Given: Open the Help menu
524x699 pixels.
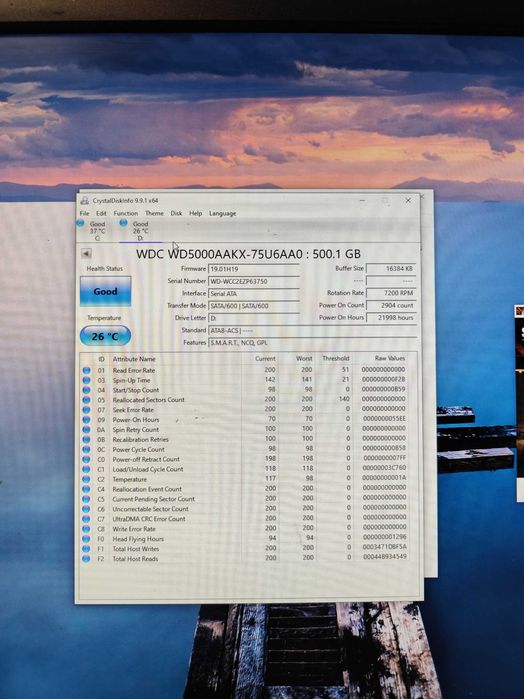Looking at the screenshot, I should coord(195,214).
